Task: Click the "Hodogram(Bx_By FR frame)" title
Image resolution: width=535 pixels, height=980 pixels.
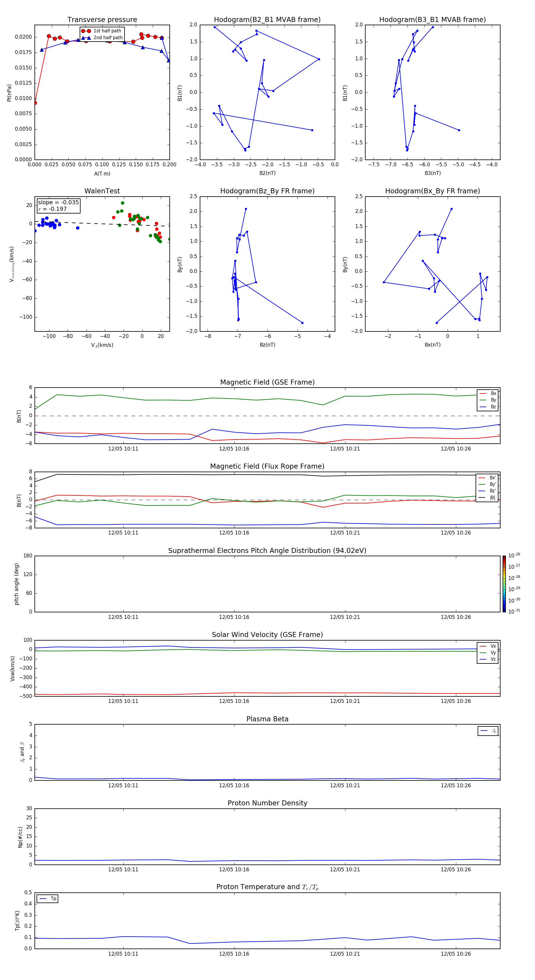Action: tap(432, 191)
